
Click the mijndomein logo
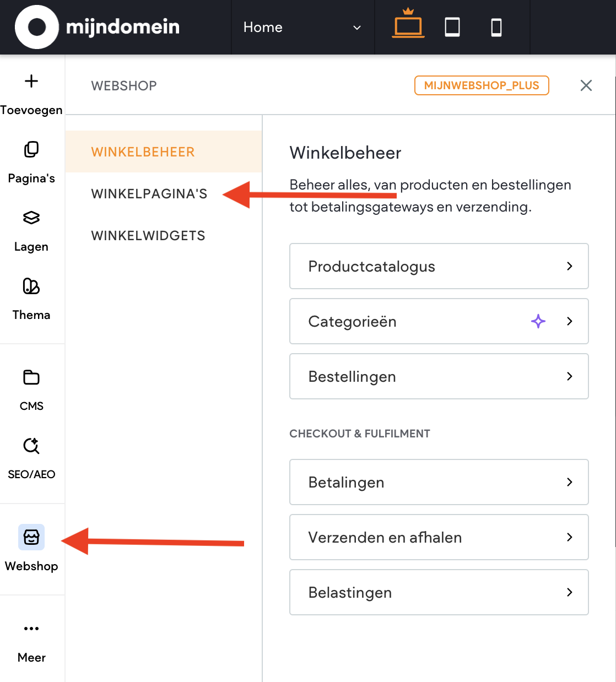pos(98,27)
